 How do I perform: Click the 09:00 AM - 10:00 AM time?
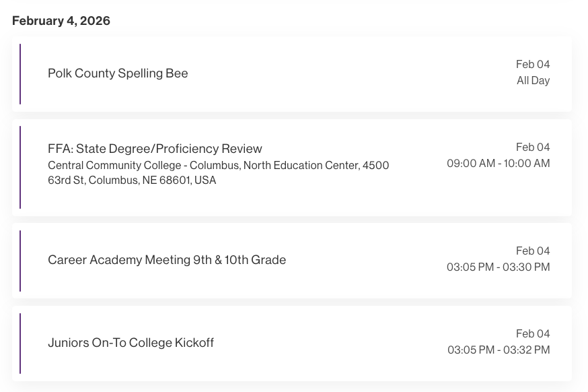pyautogui.click(x=498, y=164)
